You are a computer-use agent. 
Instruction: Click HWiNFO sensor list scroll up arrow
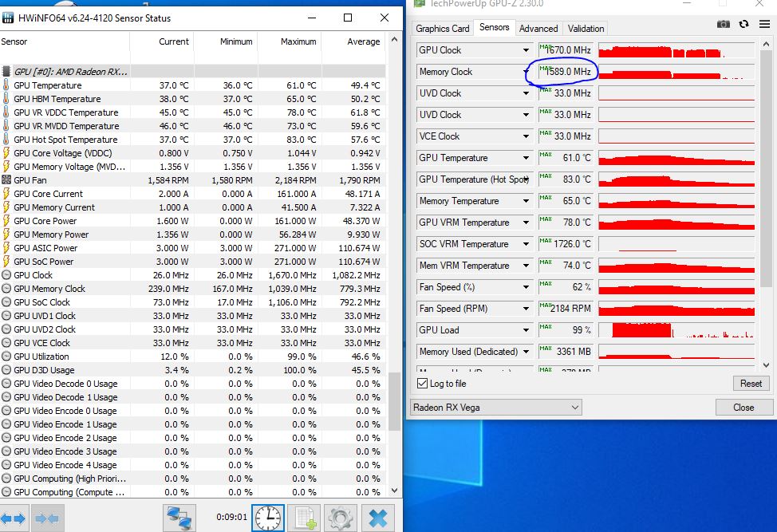[x=394, y=39]
